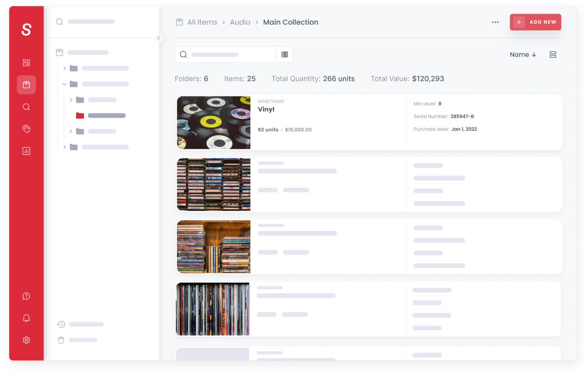Open the three-dot more options menu

[x=496, y=22]
